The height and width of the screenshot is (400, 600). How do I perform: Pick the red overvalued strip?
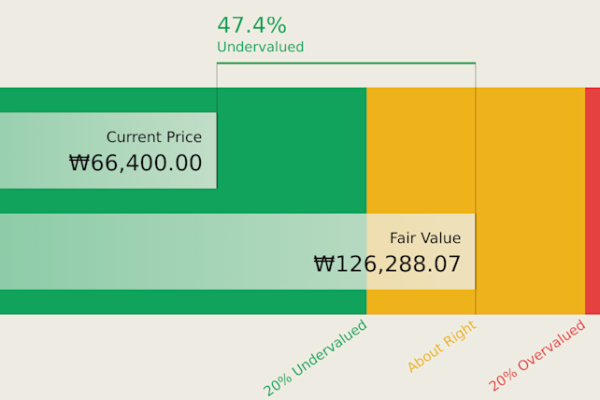coord(592,200)
